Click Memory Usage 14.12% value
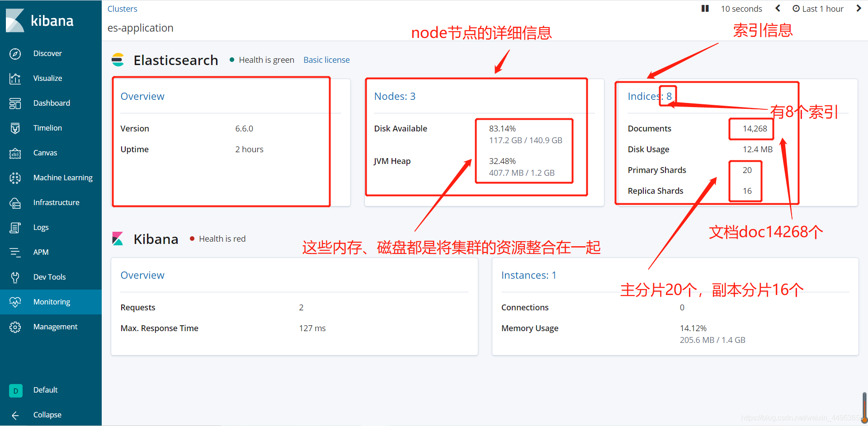This screenshot has width=868, height=426. (x=693, y=328)
